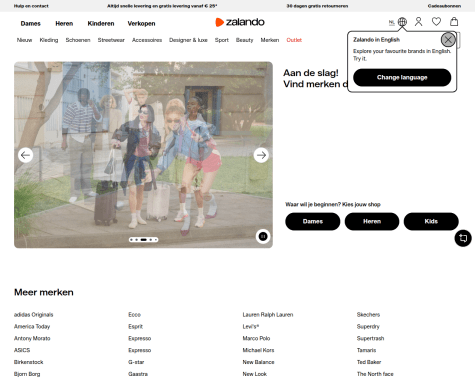This screenshot has height=380, width=475.
Task: Open the New Look brand link
Action: point(255,374)
